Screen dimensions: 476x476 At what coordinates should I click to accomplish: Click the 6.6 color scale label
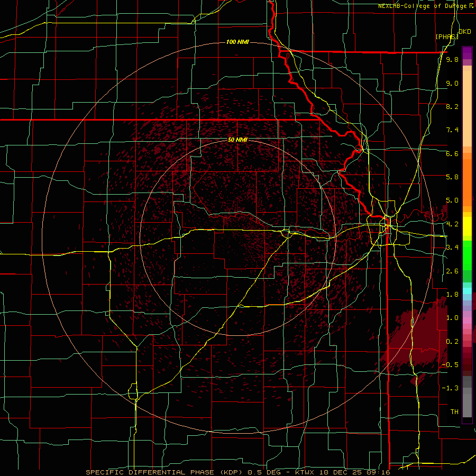point(452,153)
